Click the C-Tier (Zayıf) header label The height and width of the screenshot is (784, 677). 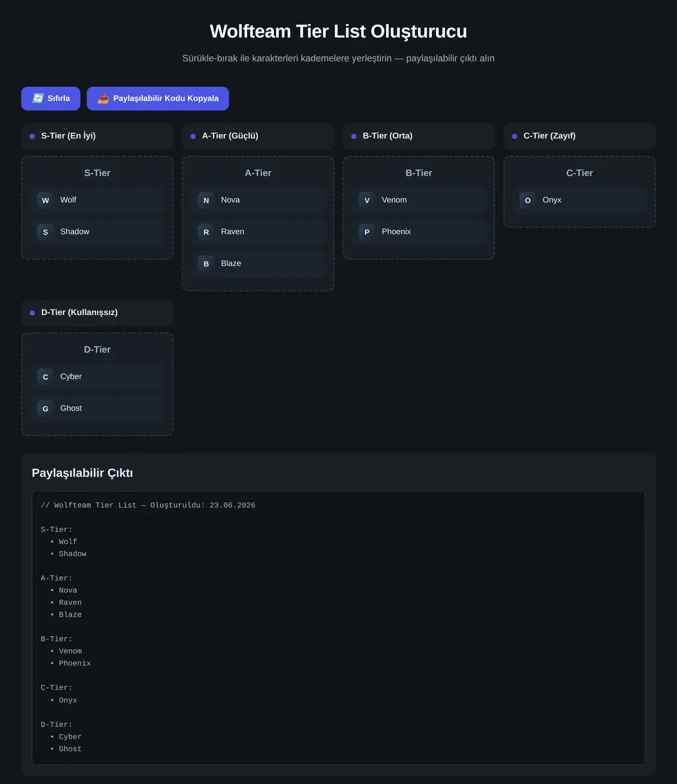[x=549, y=136]
